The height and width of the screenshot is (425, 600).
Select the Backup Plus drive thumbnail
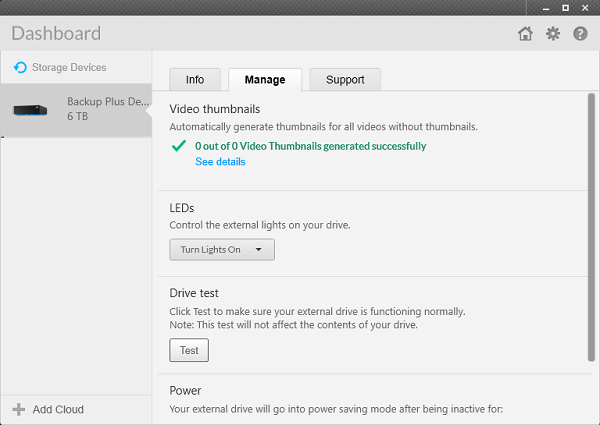pyautogui.click(x=30, y=110)
